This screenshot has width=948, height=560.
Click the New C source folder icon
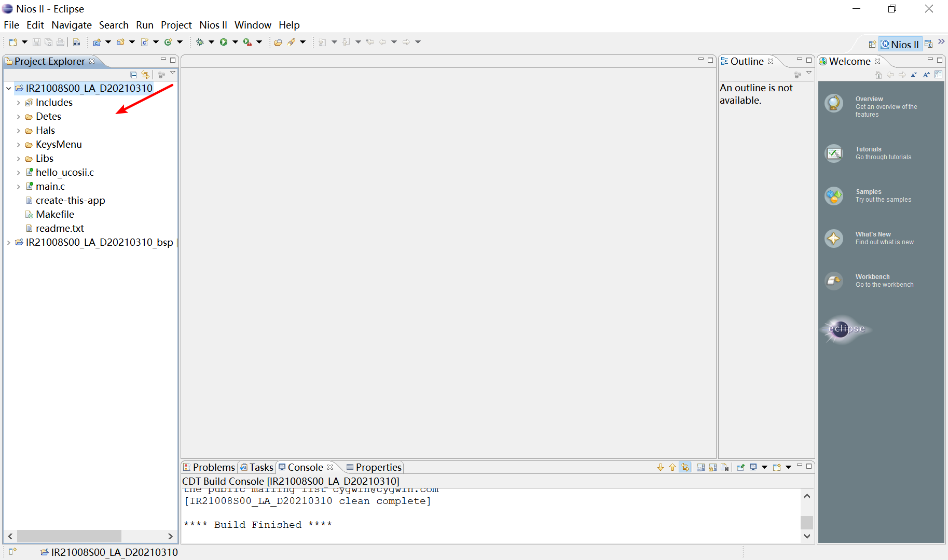(120, 42)
